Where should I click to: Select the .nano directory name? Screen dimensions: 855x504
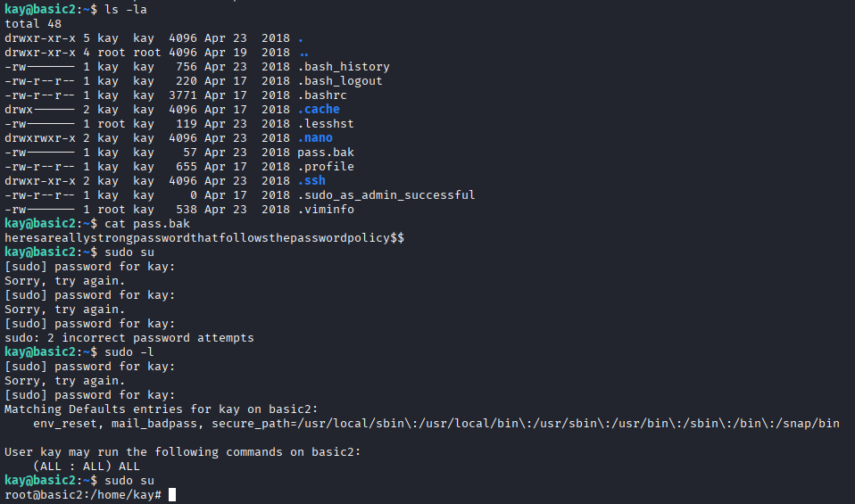pyautogui.click(x=314, y=138)
